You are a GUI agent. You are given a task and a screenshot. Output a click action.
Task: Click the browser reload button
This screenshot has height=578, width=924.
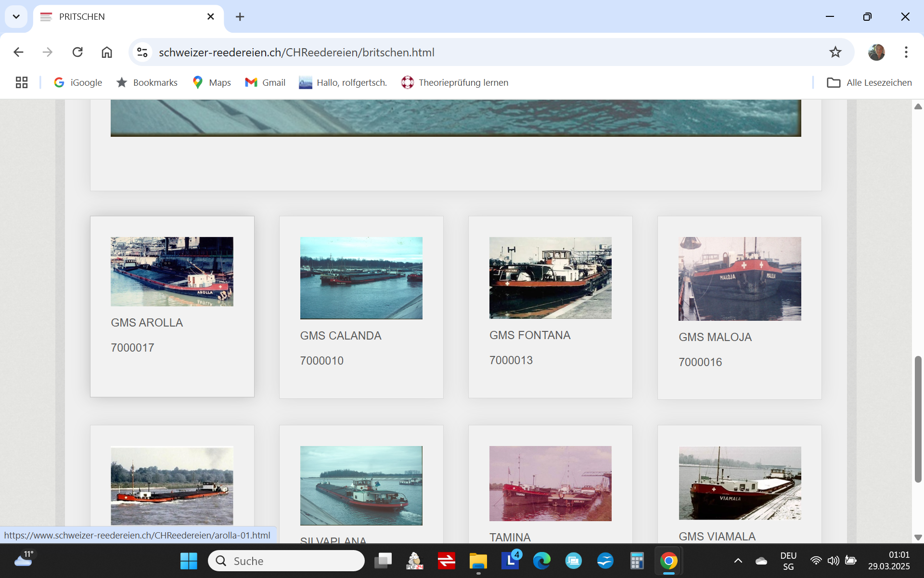point(77,52)
